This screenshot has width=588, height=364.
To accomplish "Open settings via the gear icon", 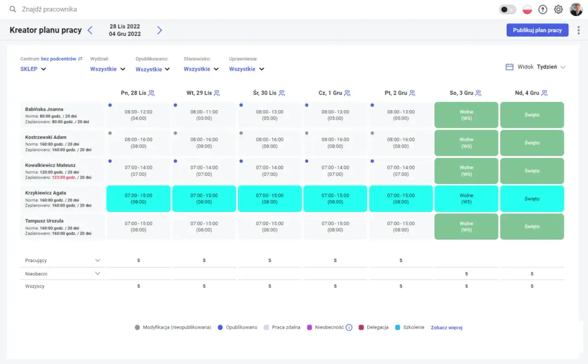I will click(x=558, y=9).
